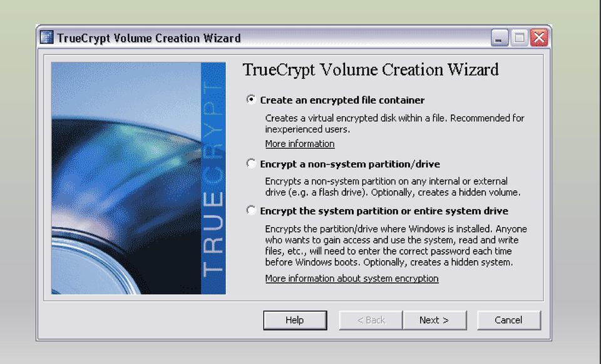Image resolution: width=601 pixels, height=364 pixels.
Task: Click the Next > button
Action: click(x=434, y=320)
